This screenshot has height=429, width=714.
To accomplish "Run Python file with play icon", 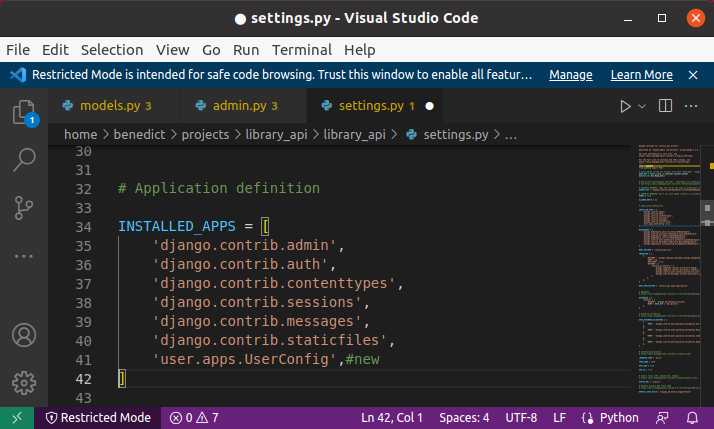I will [x=625, y=106].
